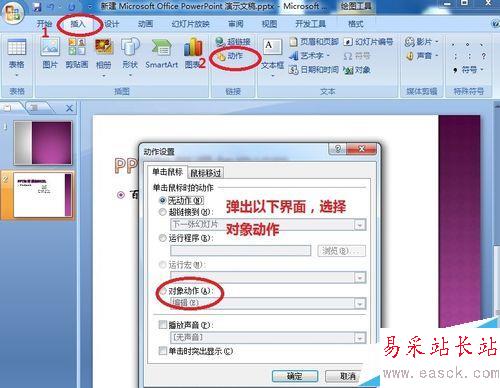
Task: Open the 幻灯片放映 ribbon tab
Action: [190, 24]
